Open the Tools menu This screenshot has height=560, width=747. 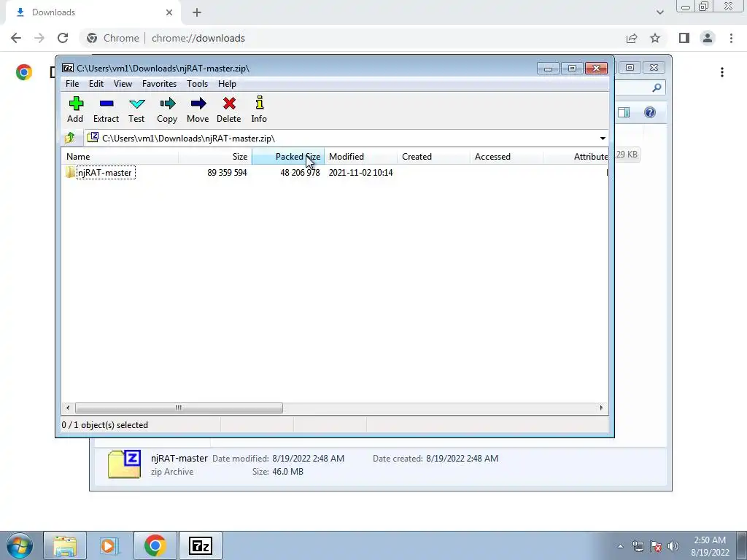tap(197, 84)
